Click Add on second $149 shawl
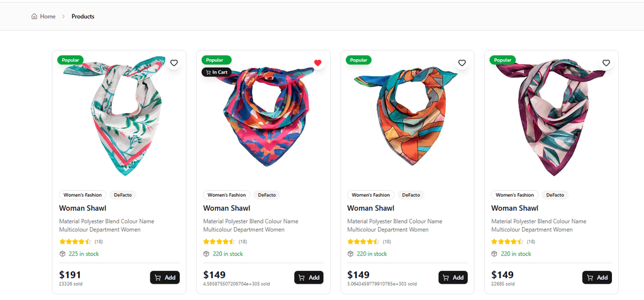Viewport: 644px width, 300px height. tap(309, 277)
